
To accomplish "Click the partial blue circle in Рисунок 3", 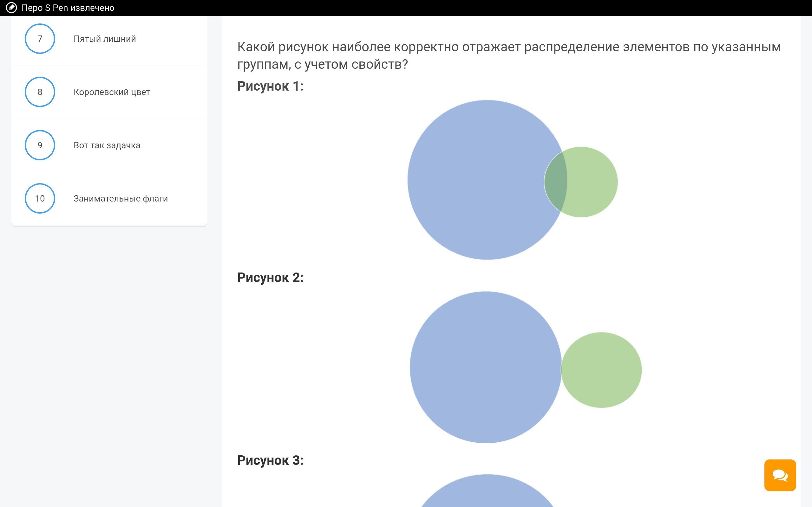I will click(x=487, y=493).
